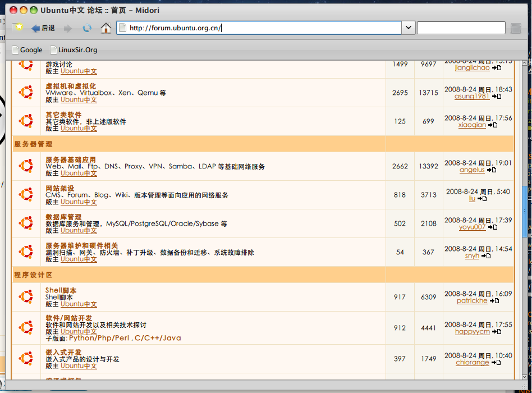Click the forum icon beside Shell脚本
The height and width of the screenshot is (393, 532).
coord(26,296)
